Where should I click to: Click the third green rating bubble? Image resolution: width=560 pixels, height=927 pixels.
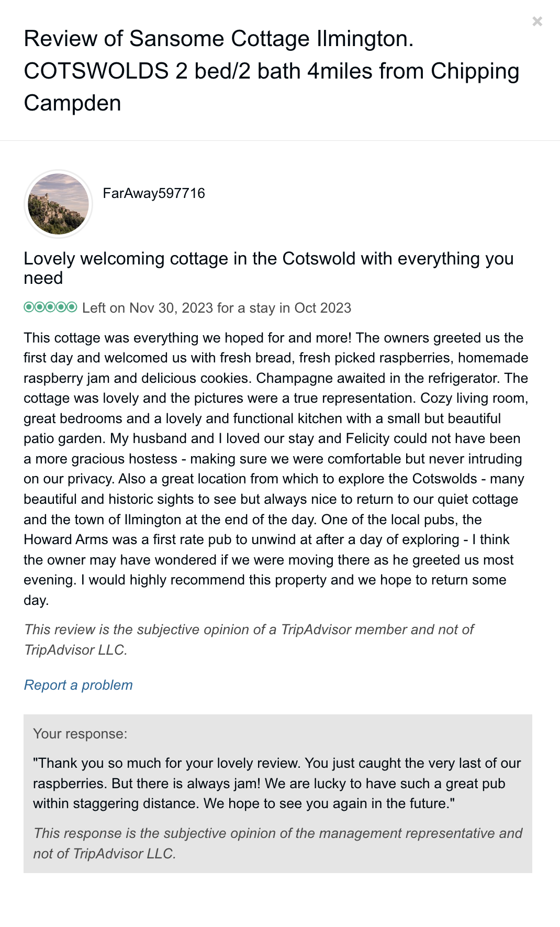click(x=50, y=307)
